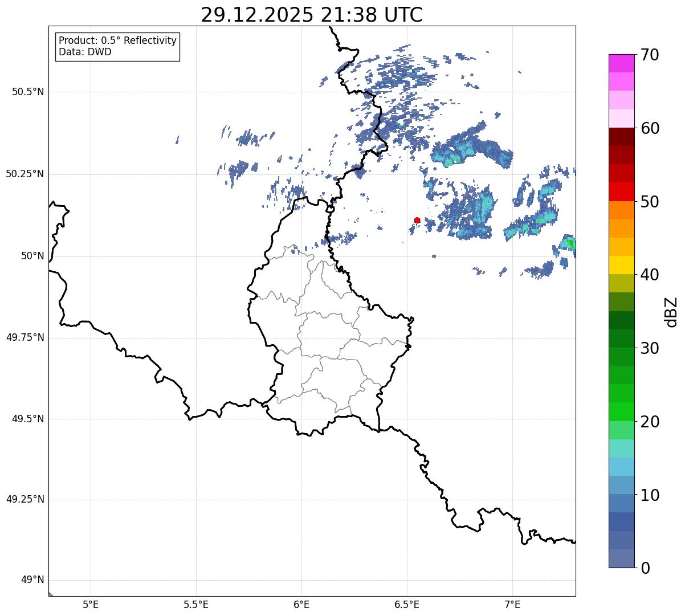Screen dimensions: 685x616
Task: Click the colorbar 40 tick label
Action: (x=650, y=275)
